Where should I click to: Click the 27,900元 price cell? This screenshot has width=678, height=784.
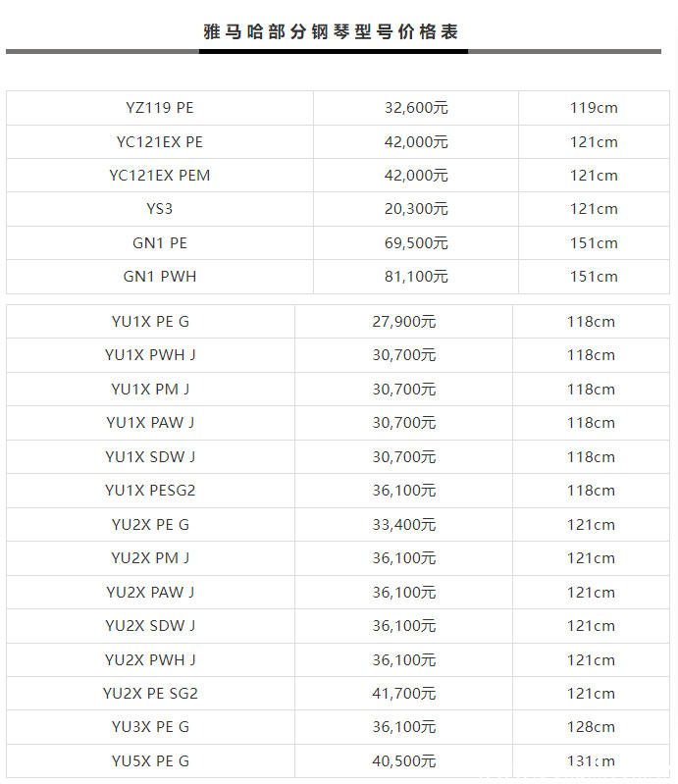click(404, 322)
